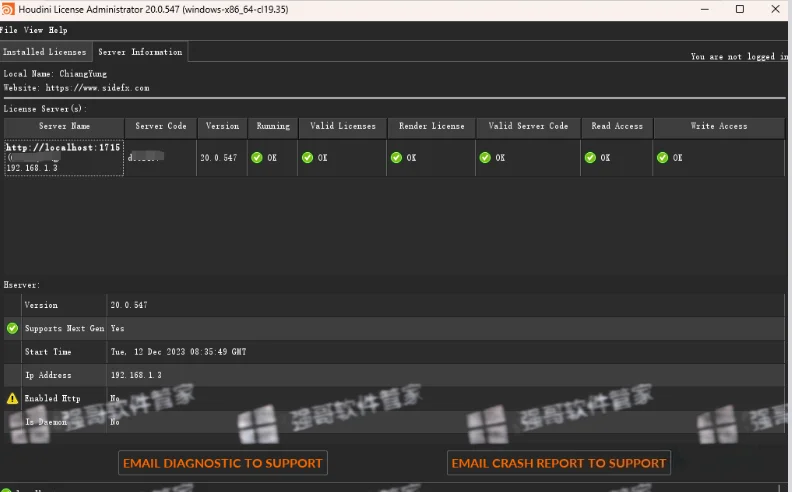
Task: Click the blurred Server Code cell
Action: (161, 158)
